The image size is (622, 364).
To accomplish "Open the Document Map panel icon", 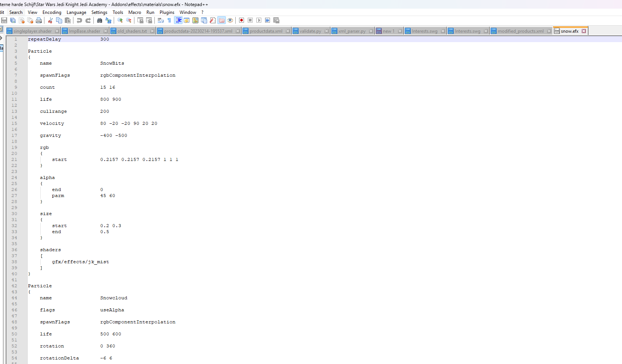I will click(x=195, y=20).
